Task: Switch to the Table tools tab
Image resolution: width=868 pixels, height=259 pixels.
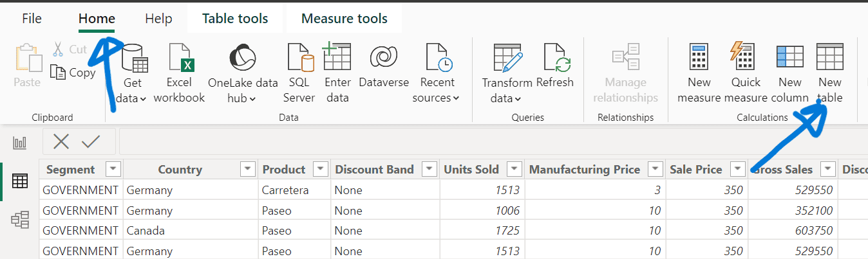Action: coord(235,19)
